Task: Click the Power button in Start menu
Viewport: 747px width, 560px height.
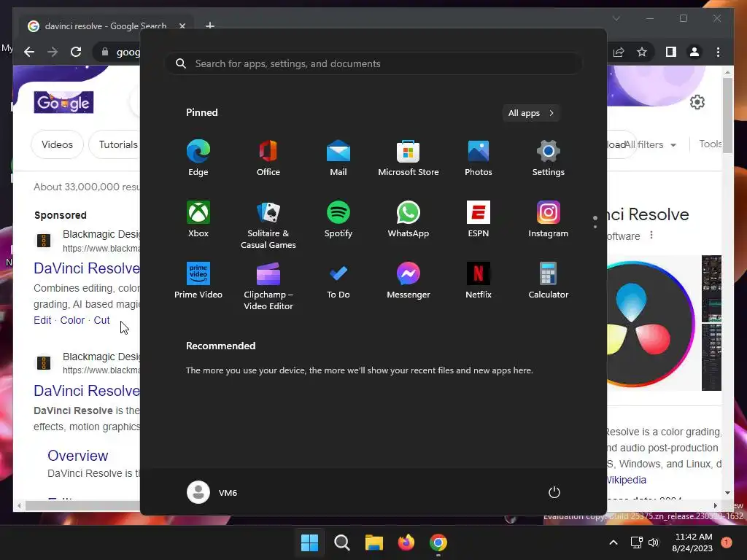Action: click(x=554, y=492)
